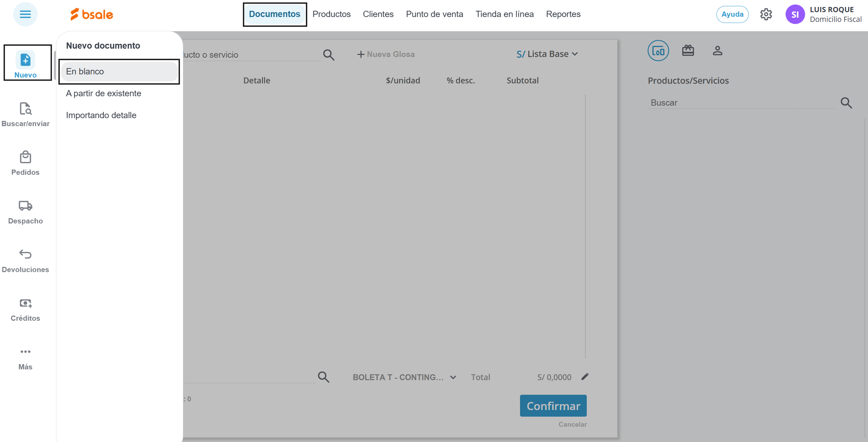
Task: Edit total with the pencil icon
Action: click(585, 377)
